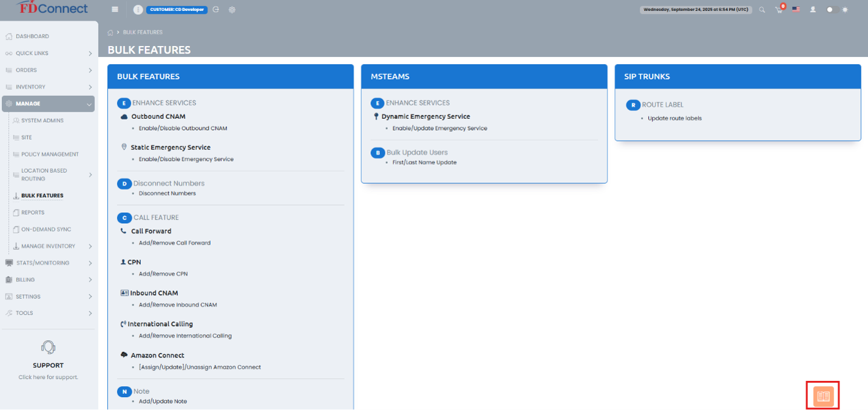Click the Inbound CNAM card icon
This screenshot has height=410, width=868.
[x=124, y=293]
